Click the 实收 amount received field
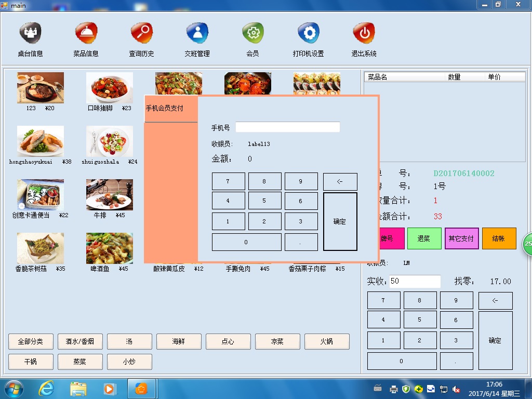 click(415, 281)
